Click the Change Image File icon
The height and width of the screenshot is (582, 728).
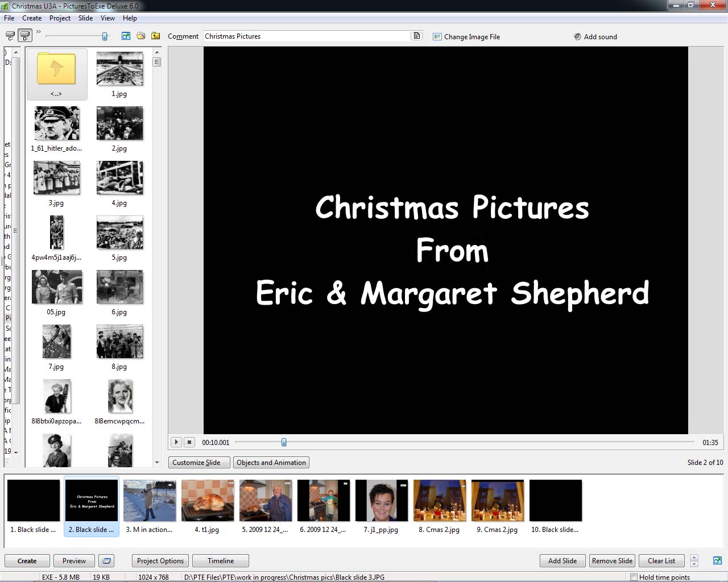point(437,36)
